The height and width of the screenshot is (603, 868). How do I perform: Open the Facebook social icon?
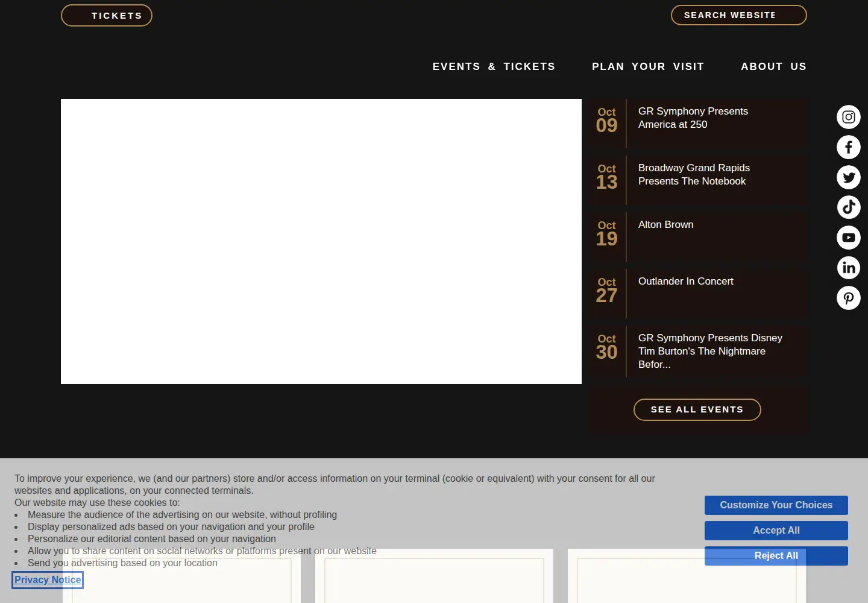[849, 147]
